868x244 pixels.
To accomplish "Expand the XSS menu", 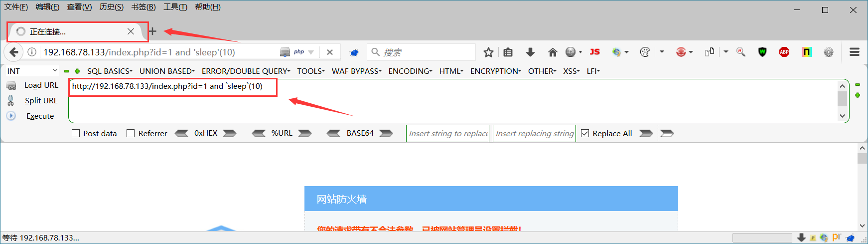I will click(572, 71).
